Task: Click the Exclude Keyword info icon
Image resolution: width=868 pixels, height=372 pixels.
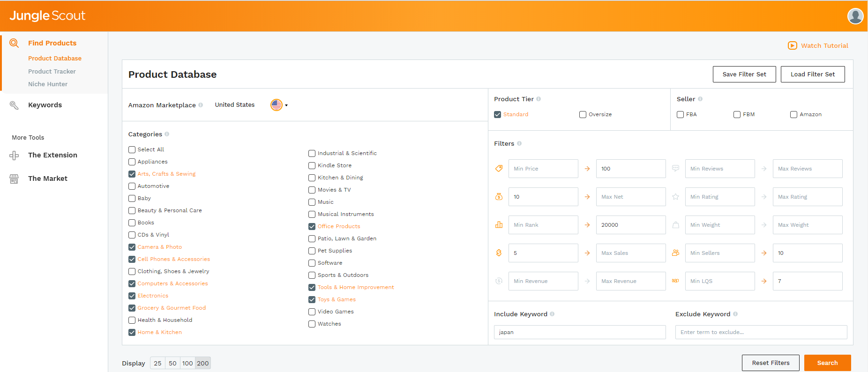Action: pos(735,314)
